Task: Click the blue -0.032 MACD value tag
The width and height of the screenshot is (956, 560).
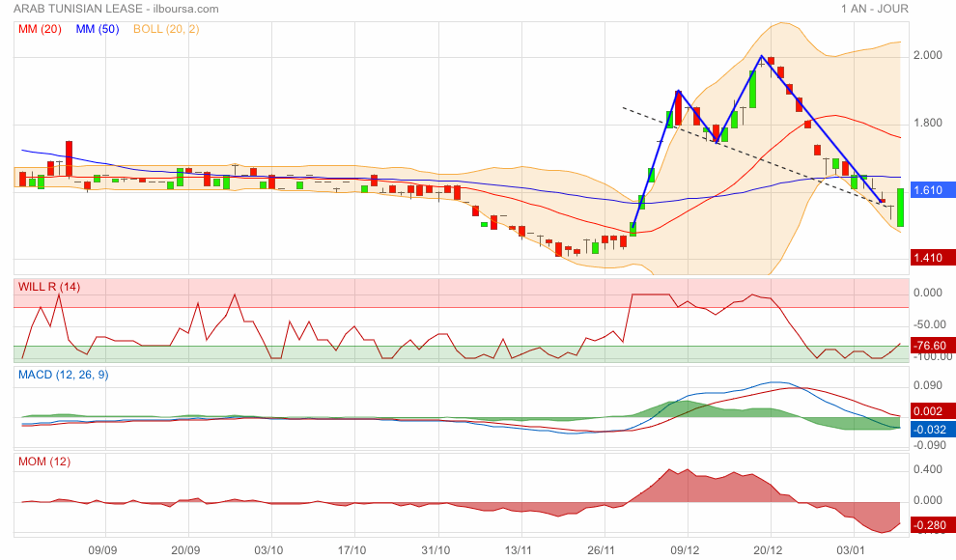Action: [x=932, y=429]
